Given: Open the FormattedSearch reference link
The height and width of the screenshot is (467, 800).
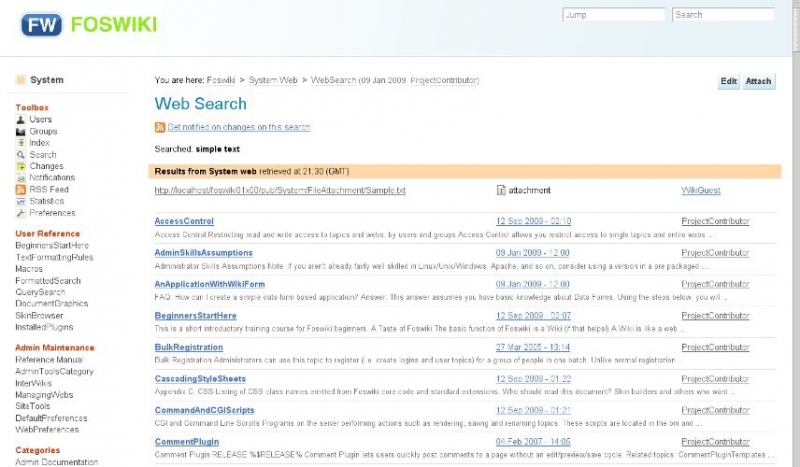Looking at the screenshot, I should (48, 281).
